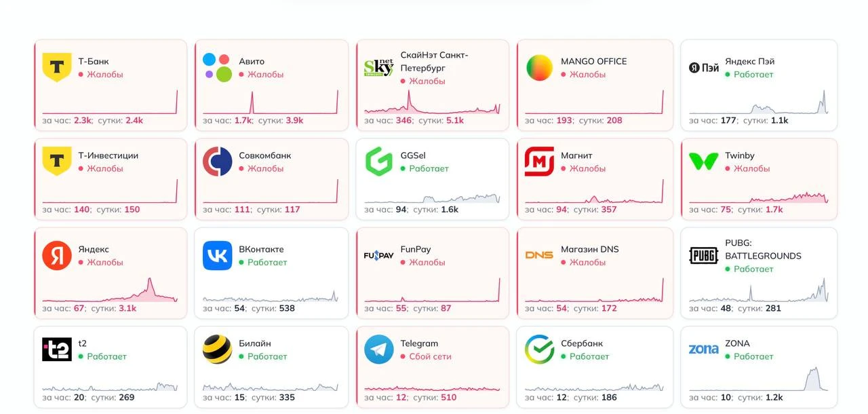Select the green GGSel logo

(x=378, y=162)
